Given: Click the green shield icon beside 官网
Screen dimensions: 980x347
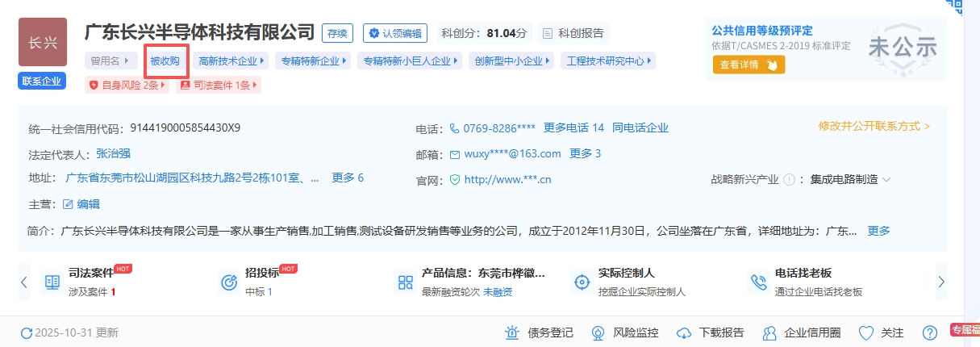Looking at the screenshot, I should (x=455, y=180).
